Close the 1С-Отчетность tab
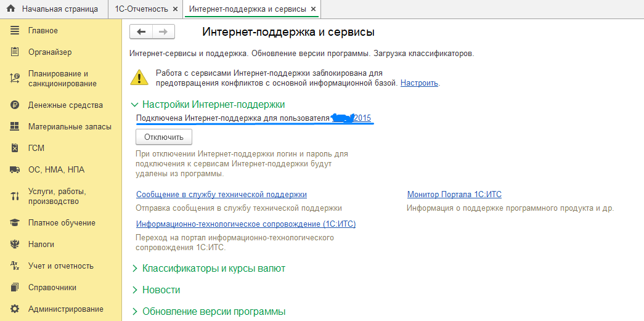Screen dimensions: 644x321 176,9
